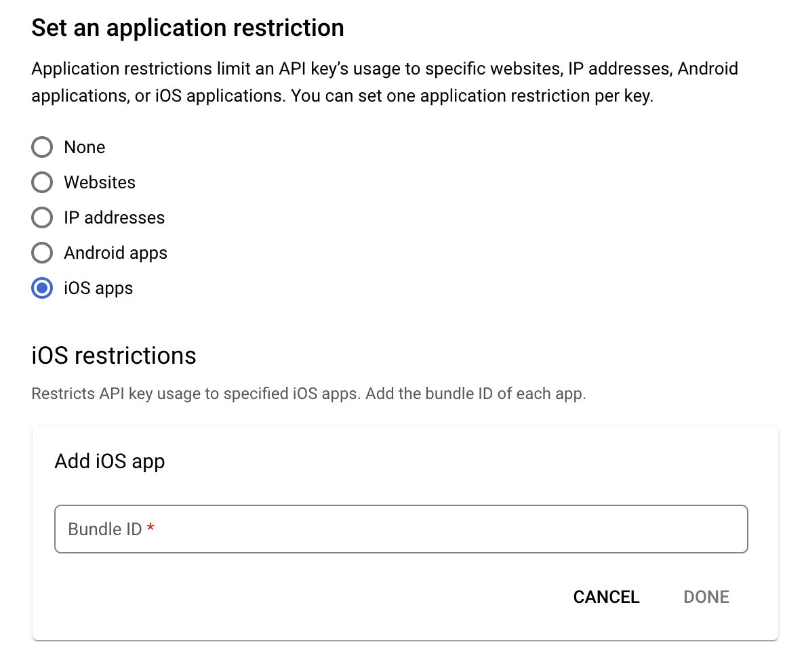This screenshot has height=672, width=804.
Task: Click the selected iOS apps radio circle
Action: coord(42,288)
